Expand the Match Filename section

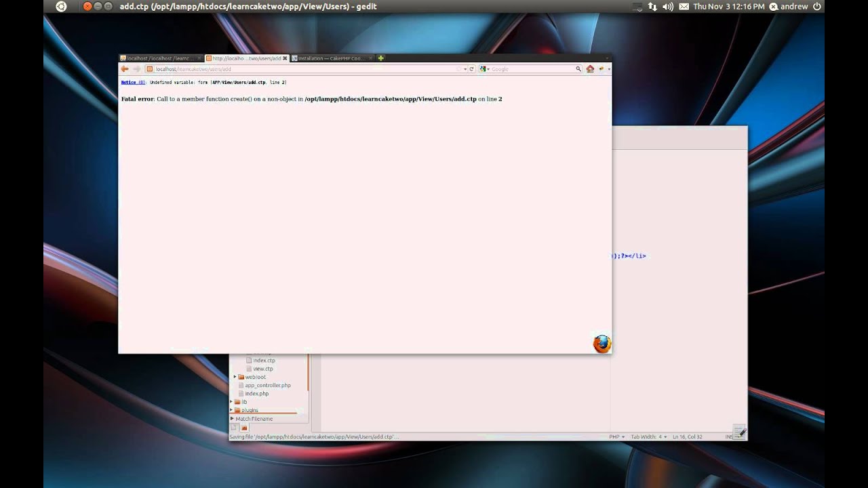[x=232, y=419]
